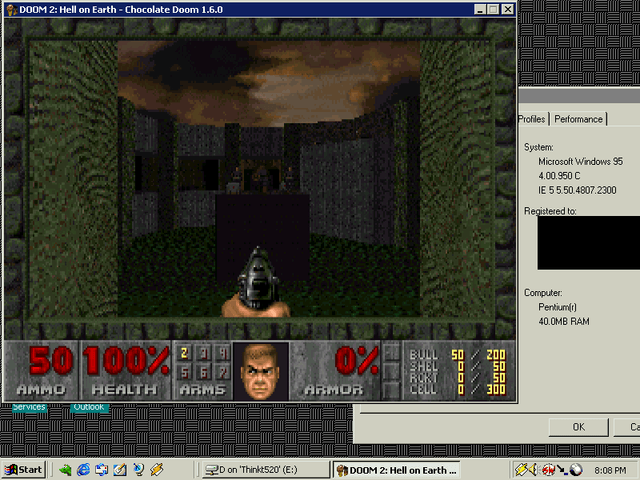
Task: Minimize the Chocolate Doom window
Action: [480, 9]
